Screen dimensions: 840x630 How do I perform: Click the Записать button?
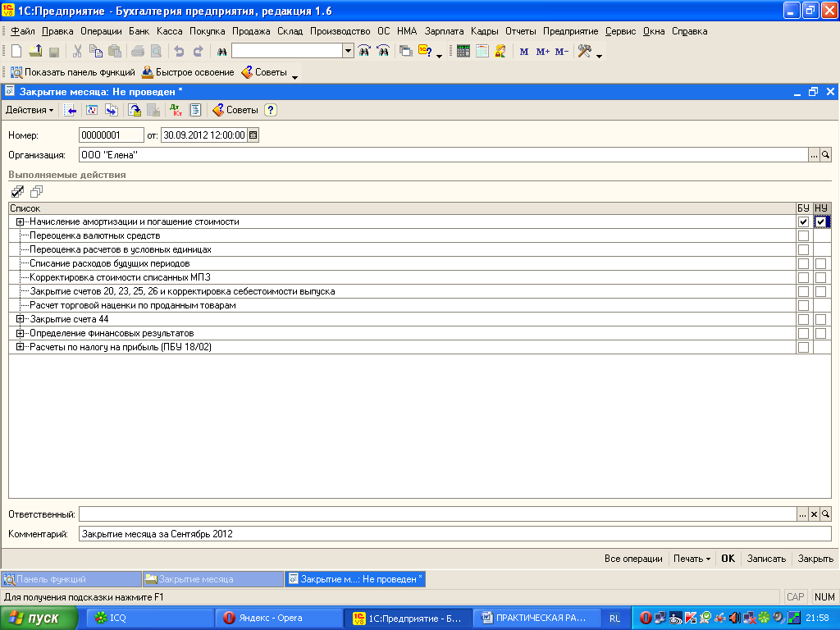(x=766, y=559)
